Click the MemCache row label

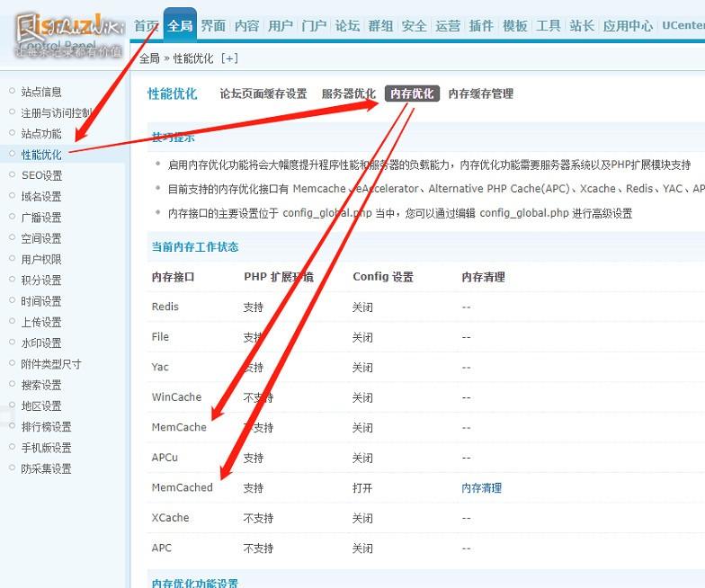click(179, 427)
